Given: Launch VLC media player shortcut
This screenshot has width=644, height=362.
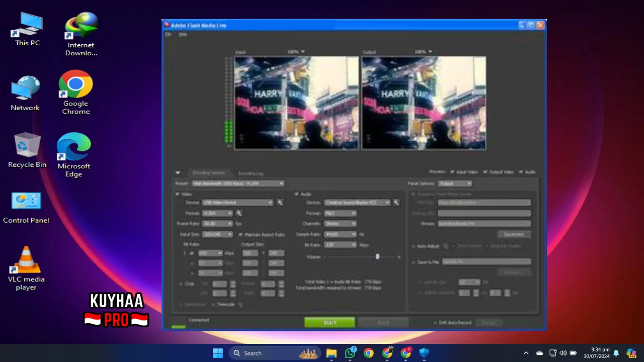Looking at the screenshot, I should click(26, 268).
